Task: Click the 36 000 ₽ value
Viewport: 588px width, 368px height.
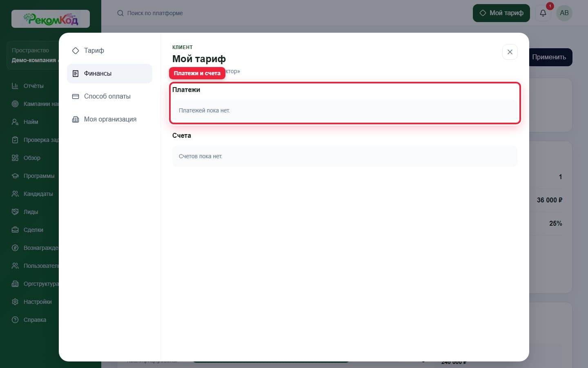Action: pos(550,200)
